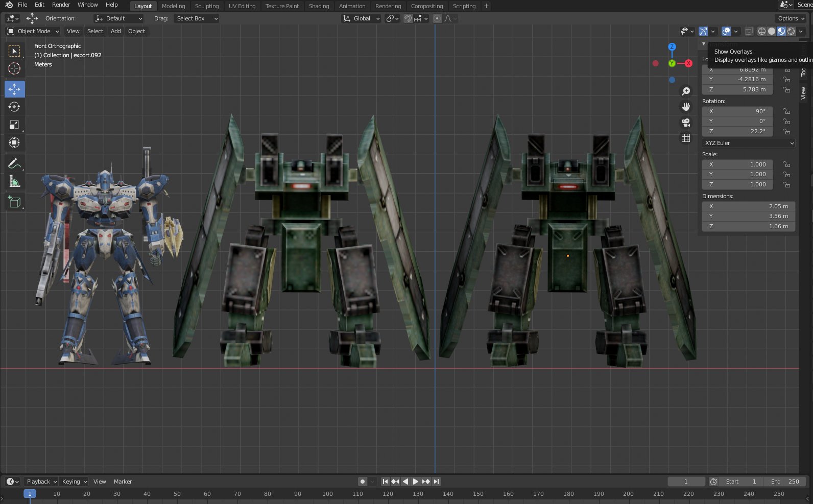Click the frame 1 playhead marker

30,494
